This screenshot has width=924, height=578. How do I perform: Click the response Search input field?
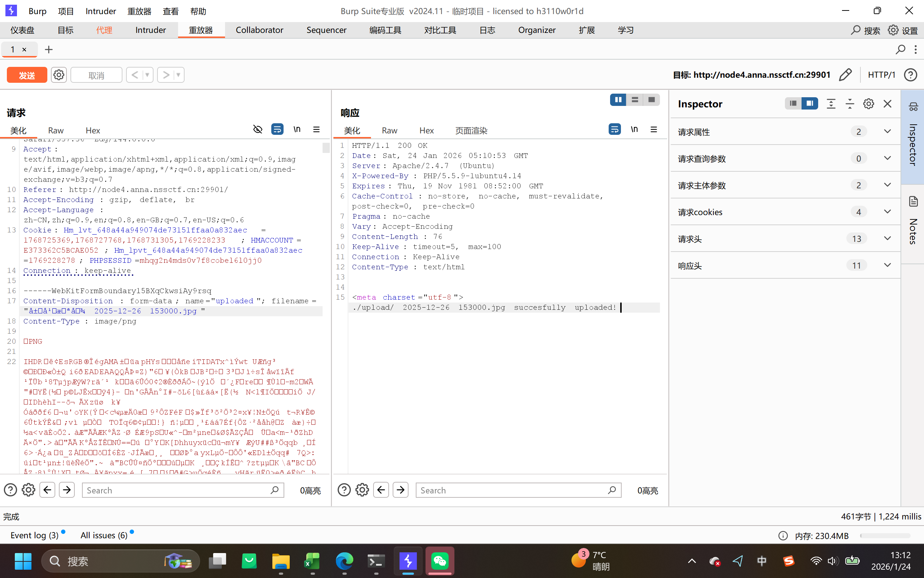[512, 490]
